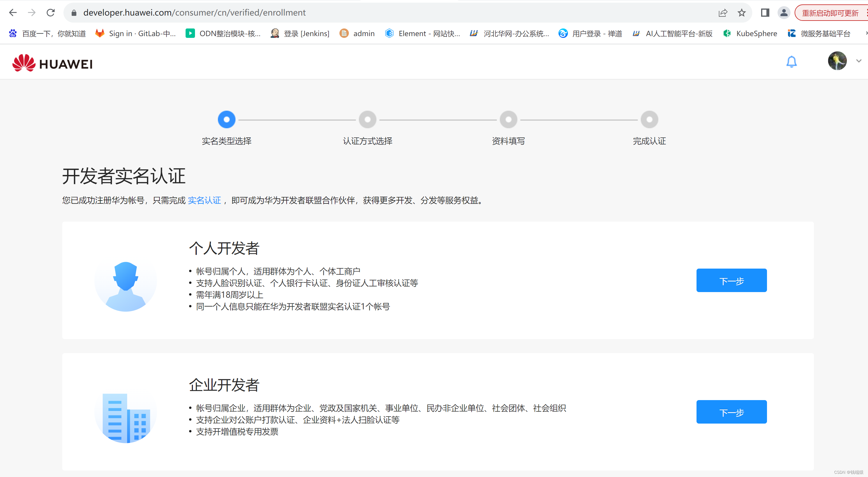Screen dimensions: 868x477
Task: Click 下一步 for 企业开发者
Action: 731,412
